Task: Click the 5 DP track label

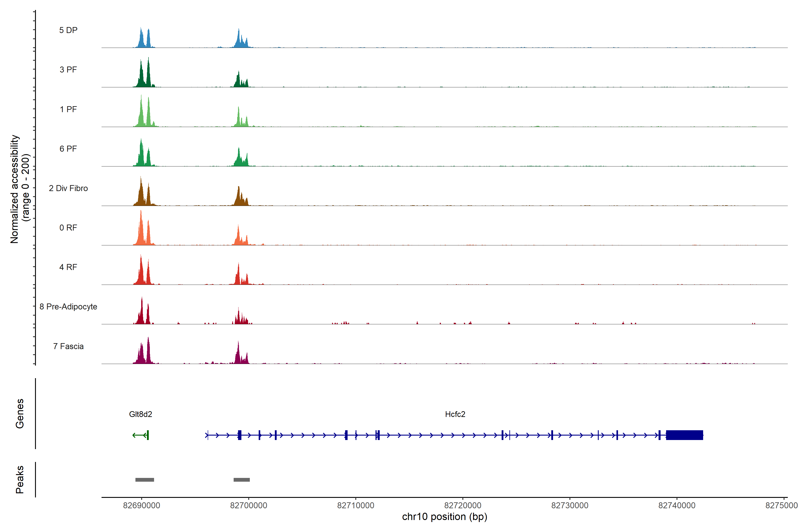Action: [68, 30]
